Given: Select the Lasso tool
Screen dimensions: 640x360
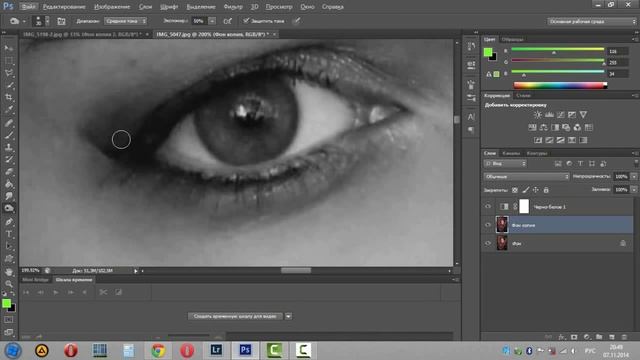Looking at the screenshot, I should (x=9, y=73).
